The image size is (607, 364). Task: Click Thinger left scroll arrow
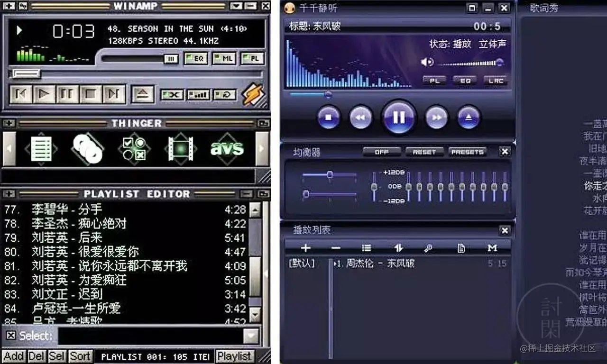(9, 149)
